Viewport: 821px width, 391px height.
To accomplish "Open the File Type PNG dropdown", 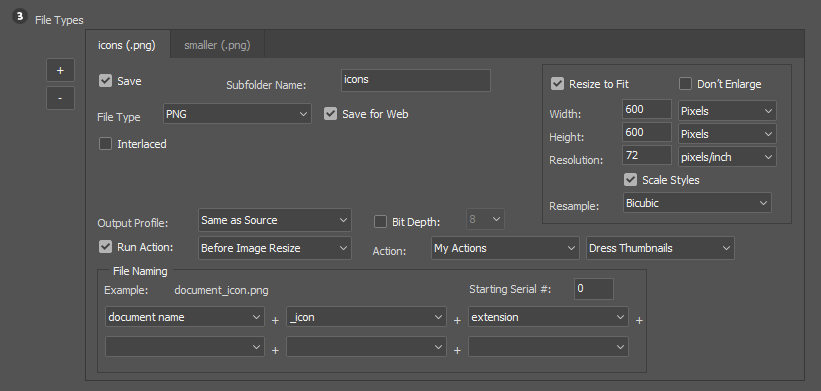I will (x=237, y=114).
